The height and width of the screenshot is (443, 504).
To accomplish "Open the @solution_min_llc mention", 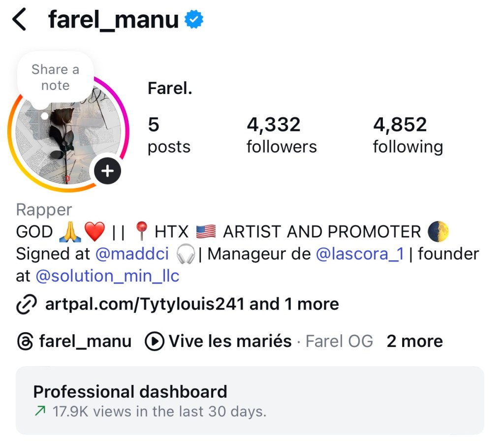I will pos(107,276).
